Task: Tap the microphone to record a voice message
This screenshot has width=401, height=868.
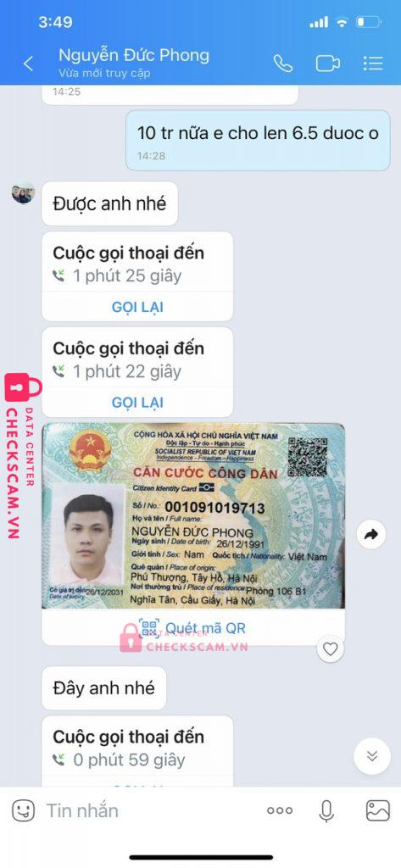Action: pyautogui.click(x=326, y=811)
